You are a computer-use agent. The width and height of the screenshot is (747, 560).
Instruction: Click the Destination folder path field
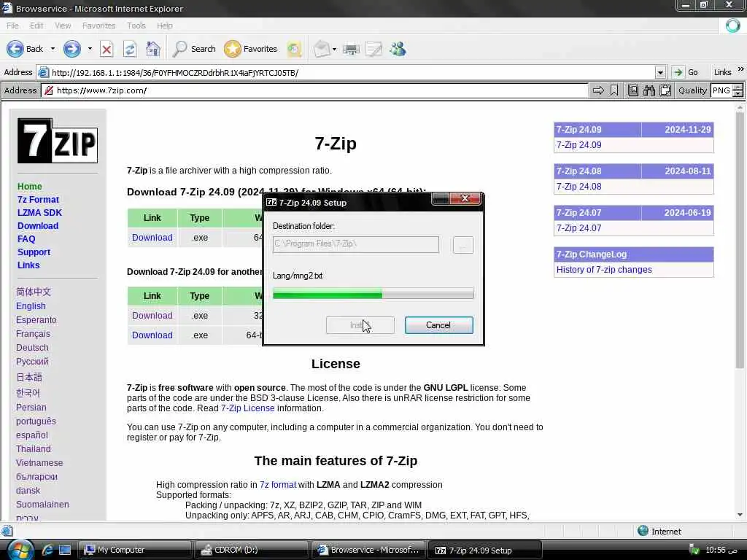pos(355,244)
